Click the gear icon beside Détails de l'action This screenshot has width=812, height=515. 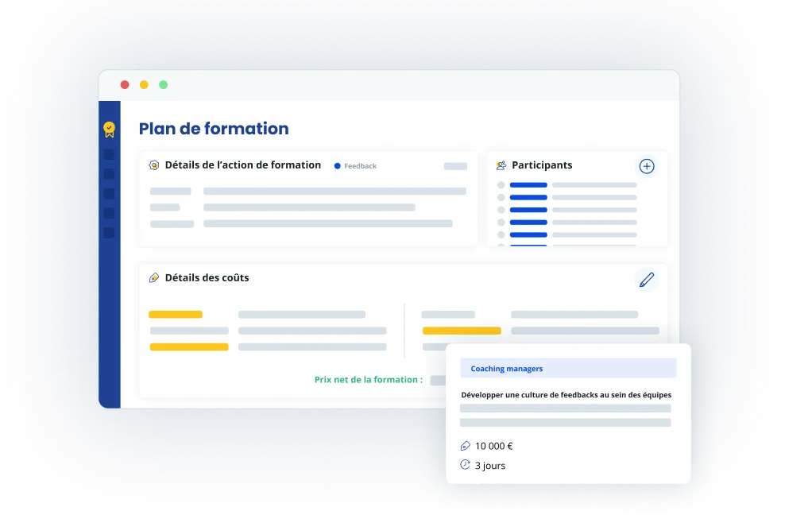pyautogui.click(x=154, y=165)
